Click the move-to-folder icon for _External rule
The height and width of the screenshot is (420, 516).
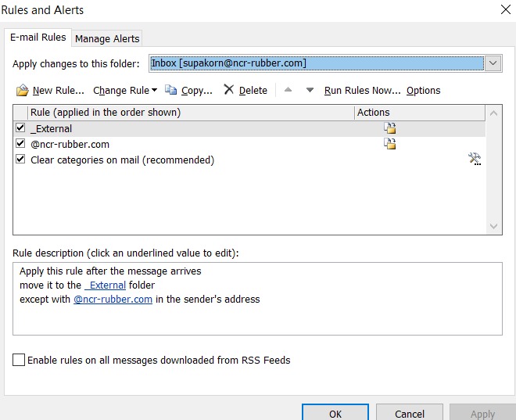click(x=389, y=128)
